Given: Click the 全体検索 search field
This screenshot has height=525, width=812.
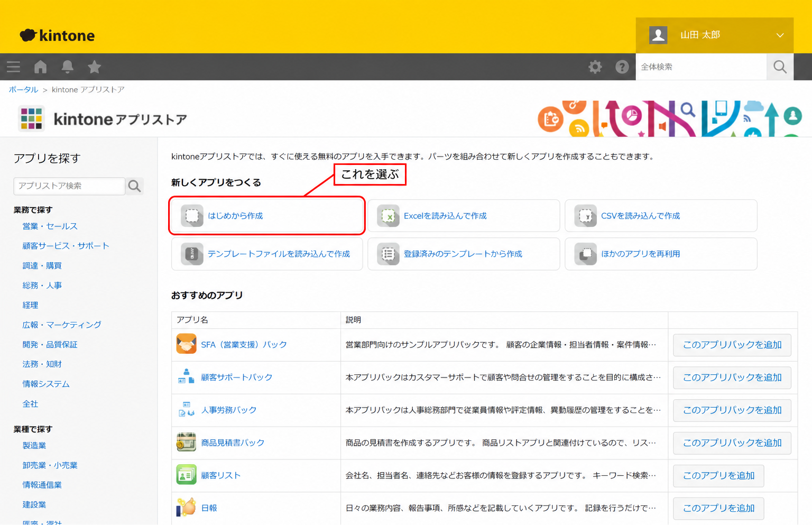Looking at the screenshot, I should click(701, 67).
